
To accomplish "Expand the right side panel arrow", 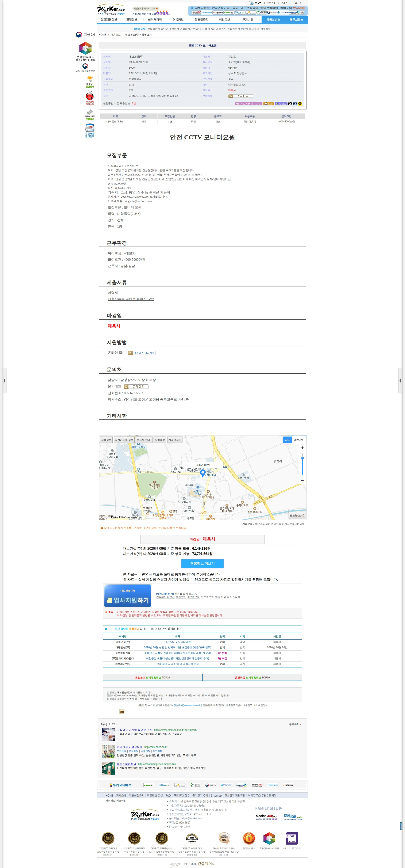I will click(x=400, y=380).
